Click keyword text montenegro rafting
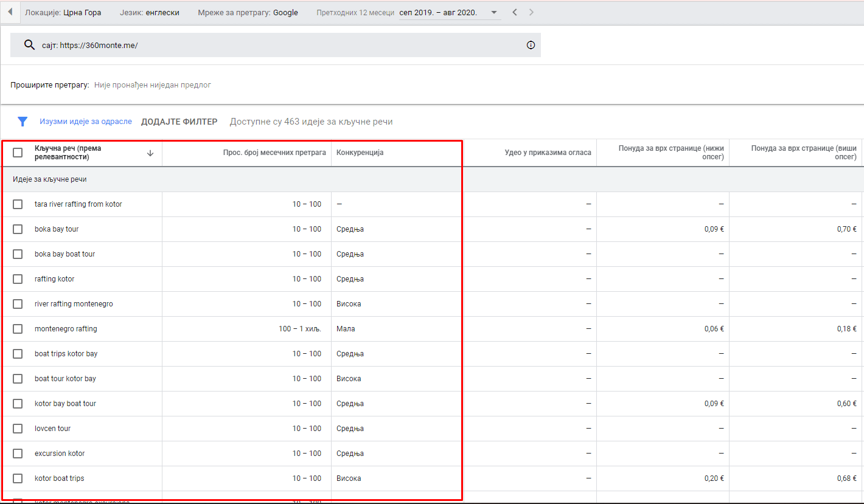 66,329
